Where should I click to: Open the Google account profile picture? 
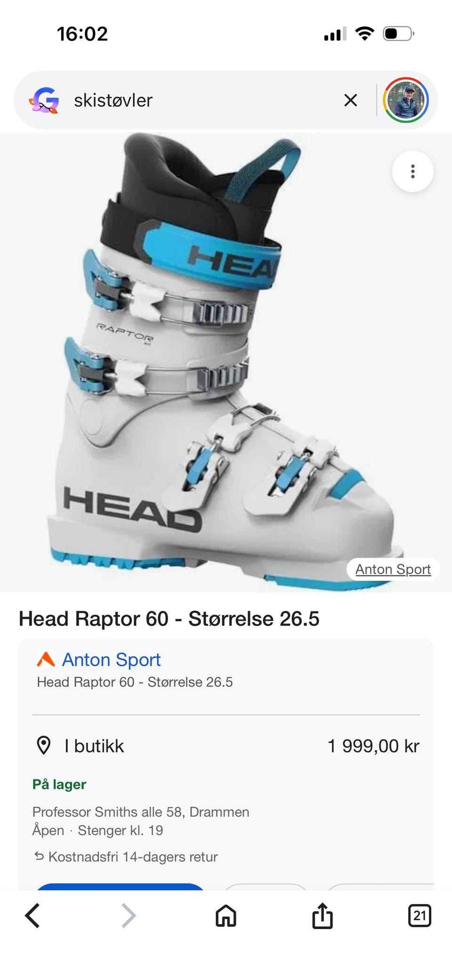coord(405,100)
